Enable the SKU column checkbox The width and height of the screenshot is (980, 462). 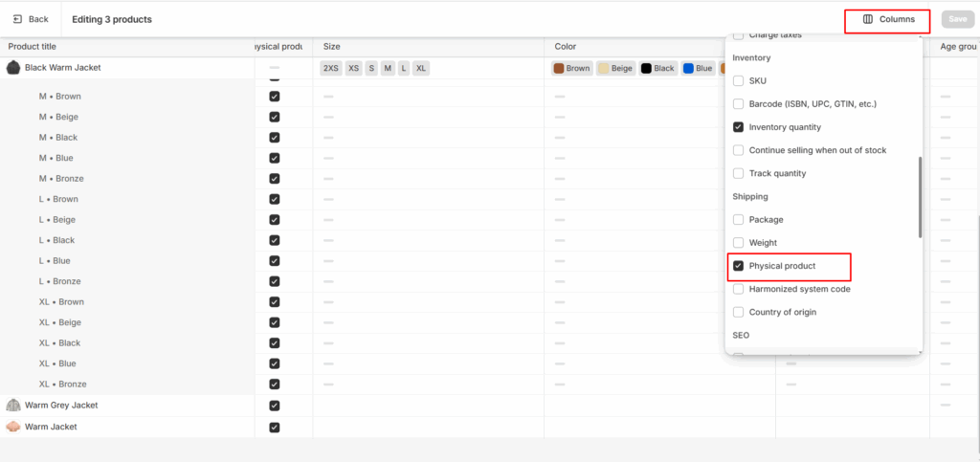pos(738,81)
